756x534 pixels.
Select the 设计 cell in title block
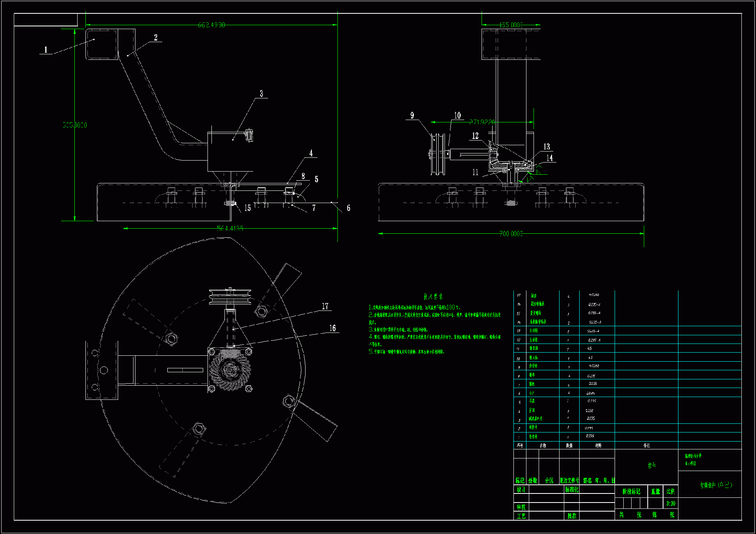tap(521, 490)
